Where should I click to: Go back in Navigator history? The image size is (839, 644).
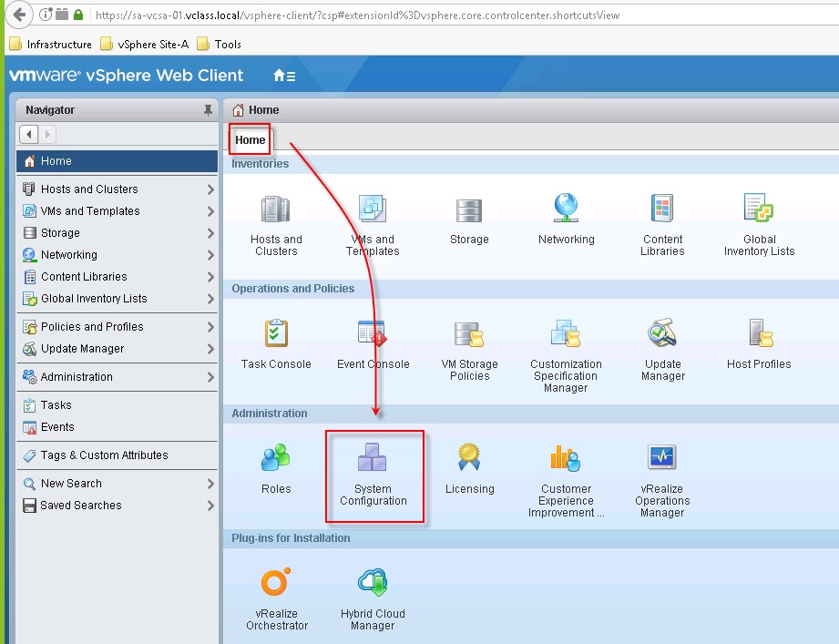click(29, 134)
